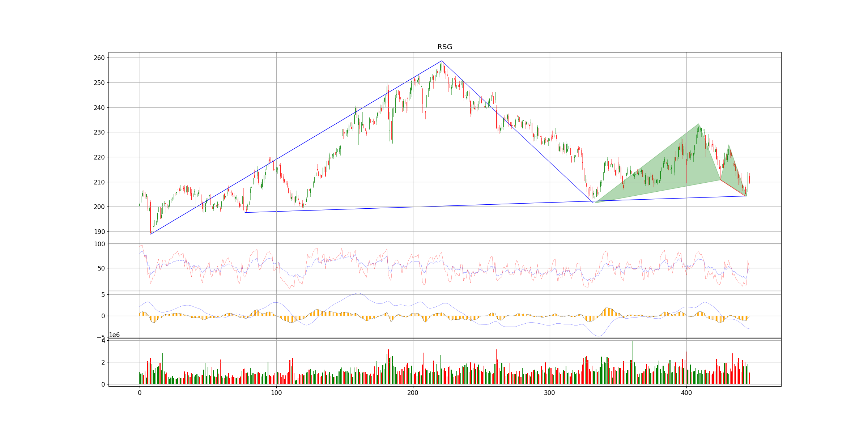This screenshot has width=868, height=434.
Task: Click the short red trendline at far right
Action: click(733, 188)
